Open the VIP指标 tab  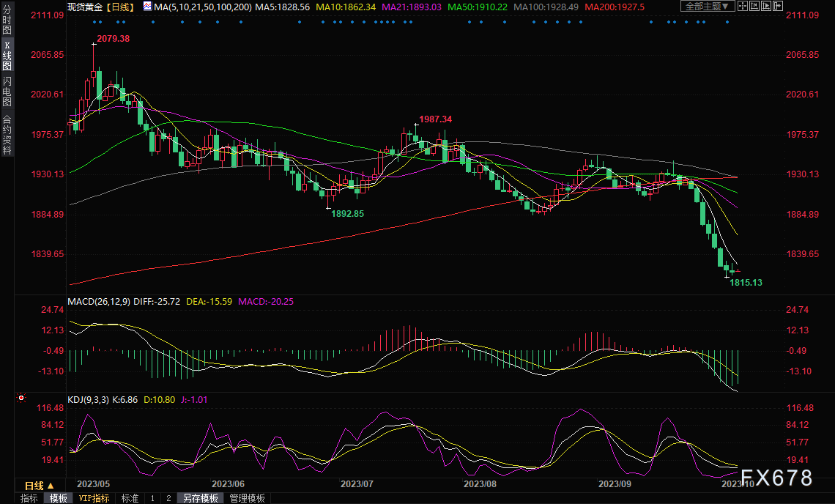[x=94, y=498]
